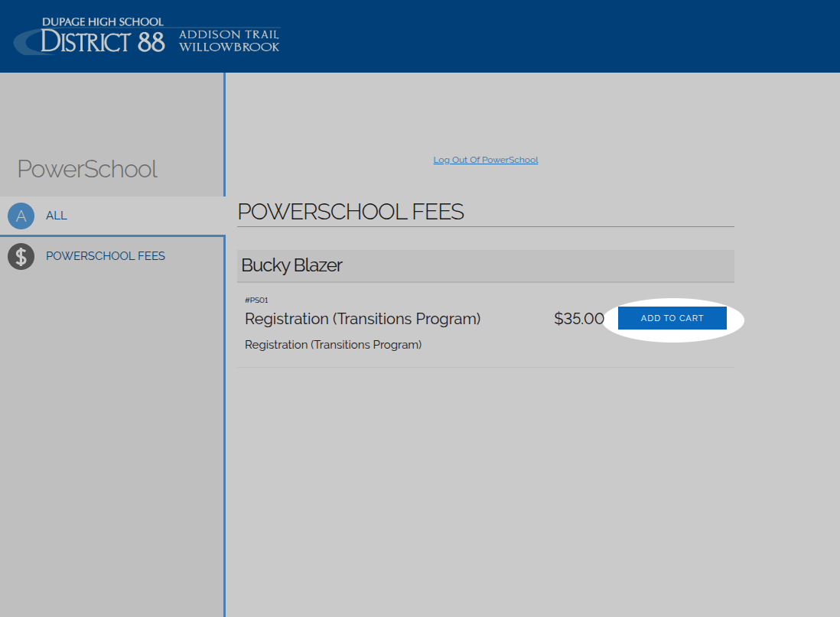840x617 pixels.
Task: Click the Registration (Transitions Program) description line
Action: click(x=334, y=345)
